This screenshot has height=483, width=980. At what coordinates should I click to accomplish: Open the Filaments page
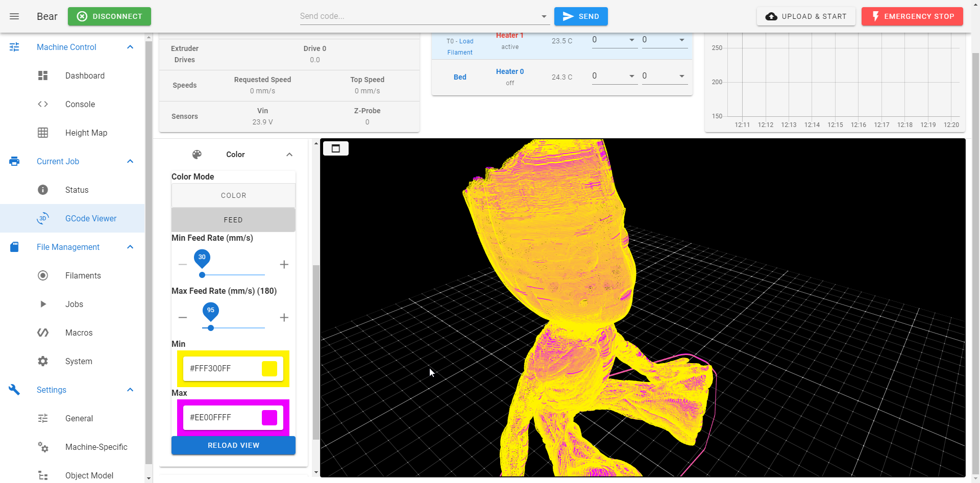pos(72,275)
